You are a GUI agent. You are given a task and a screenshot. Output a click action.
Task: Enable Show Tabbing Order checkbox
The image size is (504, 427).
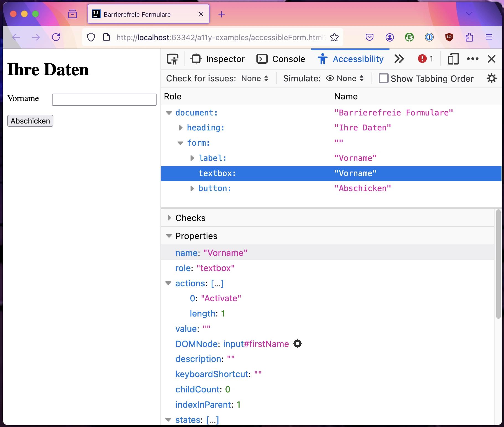[x=383, y=78]
